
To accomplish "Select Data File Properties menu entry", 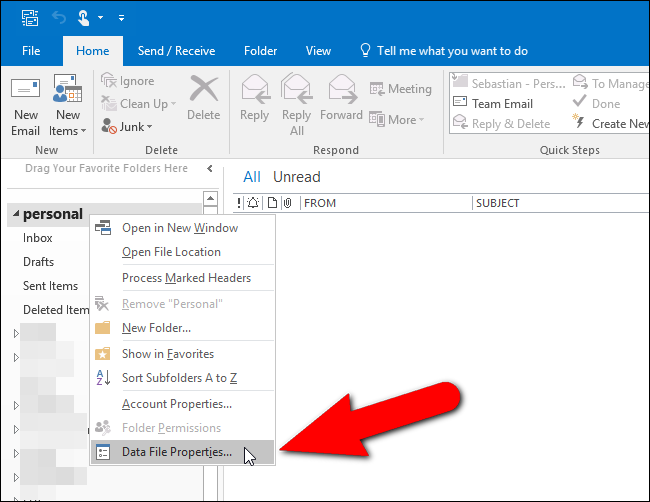I will pos(177,452).
